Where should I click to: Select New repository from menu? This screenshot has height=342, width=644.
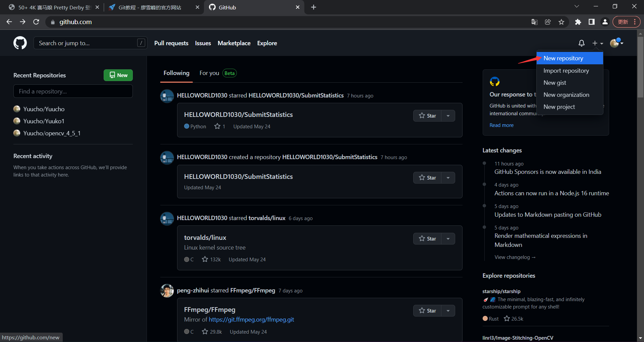(x=570, y=58)
